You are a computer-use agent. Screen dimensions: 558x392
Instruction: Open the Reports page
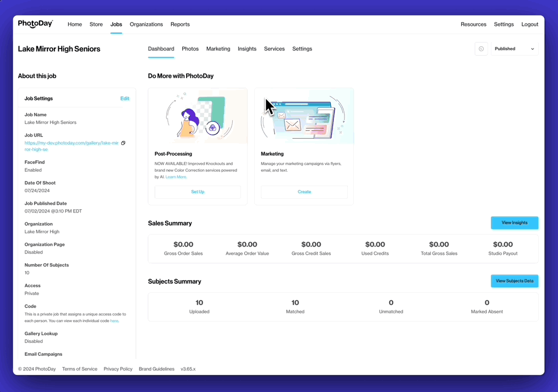point(180,24)
